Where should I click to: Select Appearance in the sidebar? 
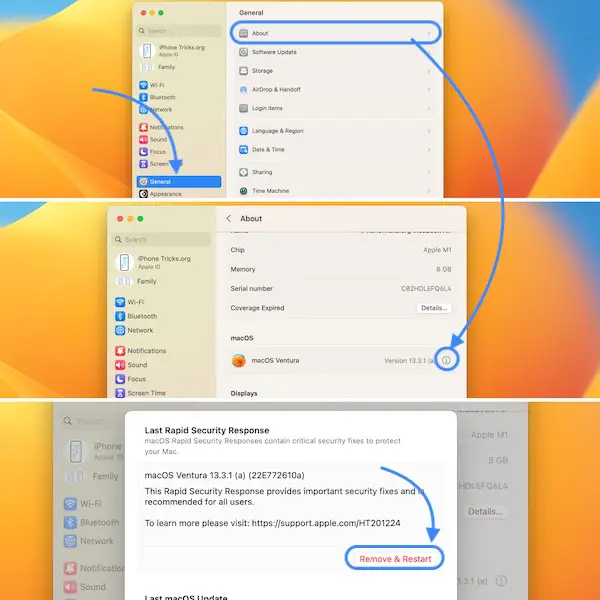point(165,194)
